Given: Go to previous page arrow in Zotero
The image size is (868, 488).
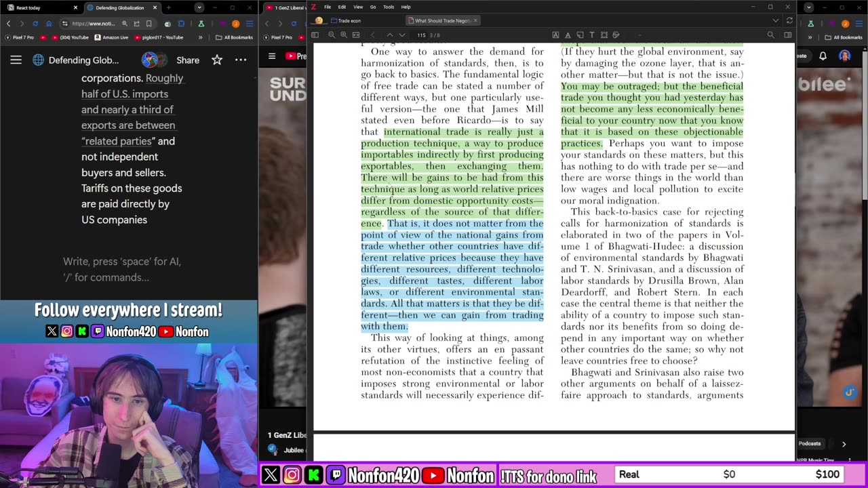Looking at the screenshot, I should pyautogui.click(x=389, y=35).
